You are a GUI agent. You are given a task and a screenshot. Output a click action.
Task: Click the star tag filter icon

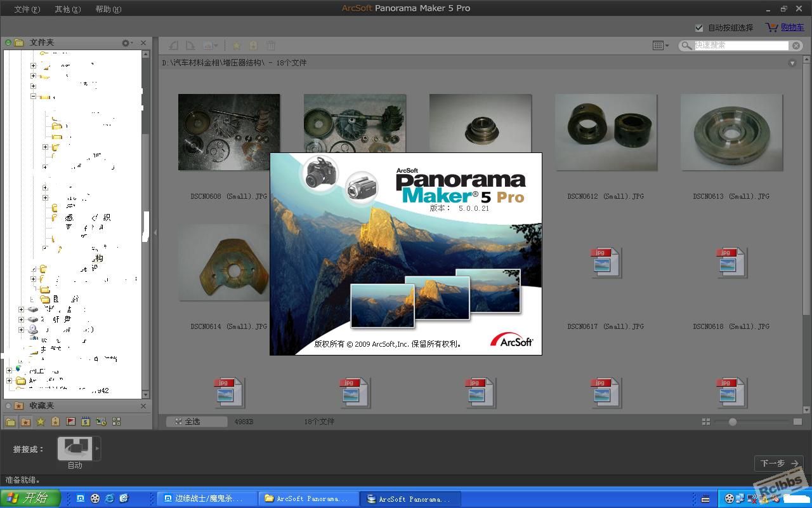tap(56, 422)
